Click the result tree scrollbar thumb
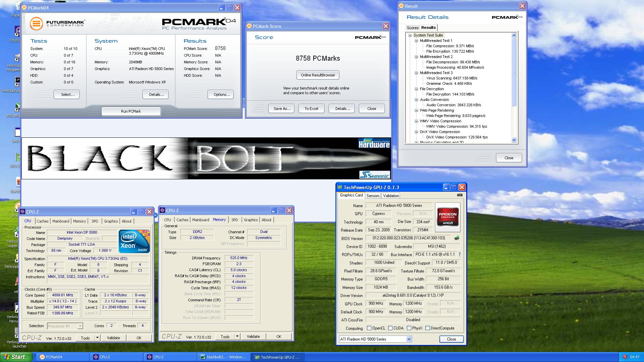The height and width of the screenshot is (362, 644). (x=514, y=72)
